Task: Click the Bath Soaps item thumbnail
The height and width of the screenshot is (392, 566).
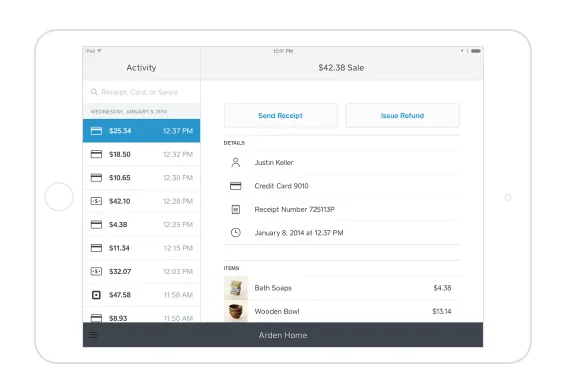Action: 236,288
